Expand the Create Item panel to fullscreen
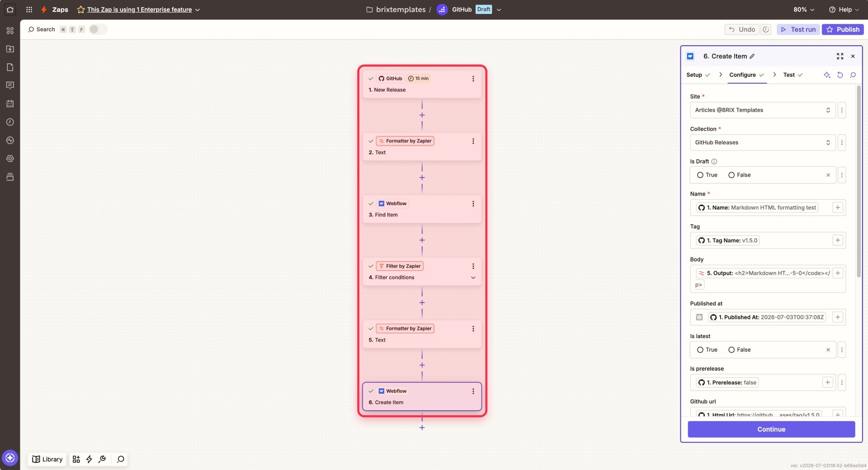868x470 pixels. click(x=840, y=56)
